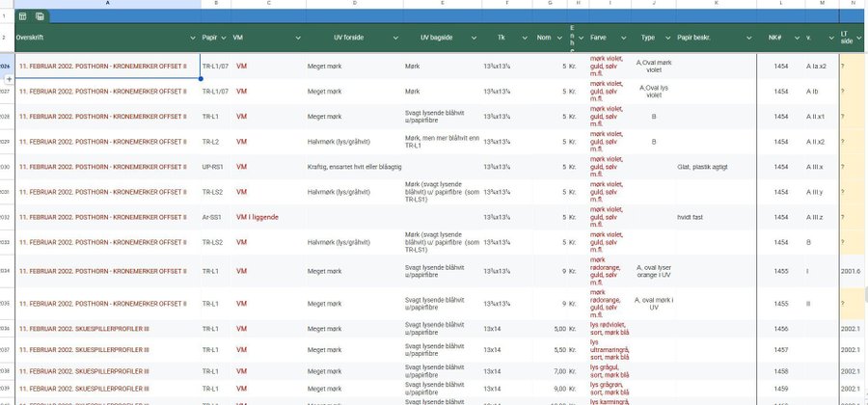Image resolution: width=868 pixels, height=405 pixels.
Task: Select cell with paper type UP-RS1
Action: pyautogui.click(x=213, y=167)
